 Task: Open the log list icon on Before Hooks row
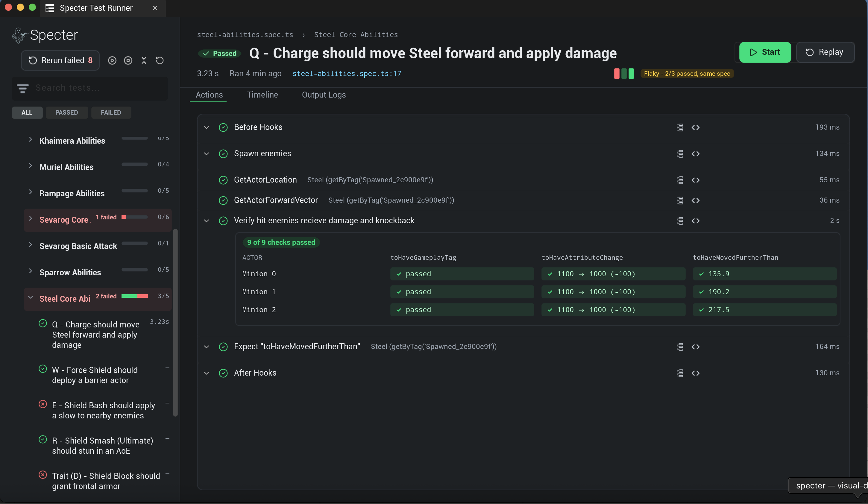point(680,127)
